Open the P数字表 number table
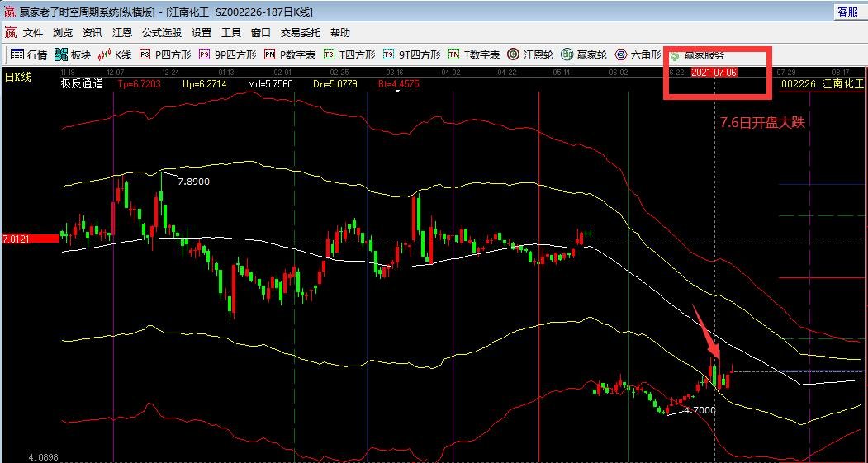The width and height of the screenshot is (868, 463). coord(290,54)
